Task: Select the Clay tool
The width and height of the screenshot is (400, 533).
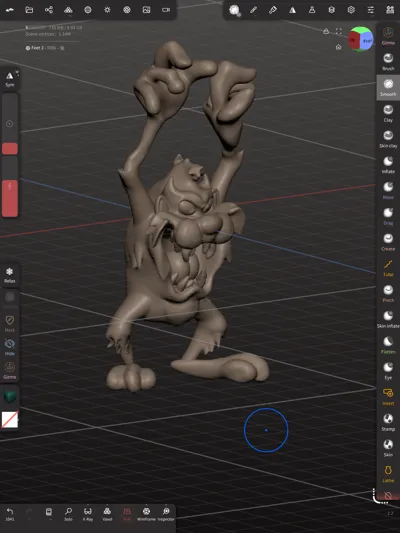Action: [388, 113]
